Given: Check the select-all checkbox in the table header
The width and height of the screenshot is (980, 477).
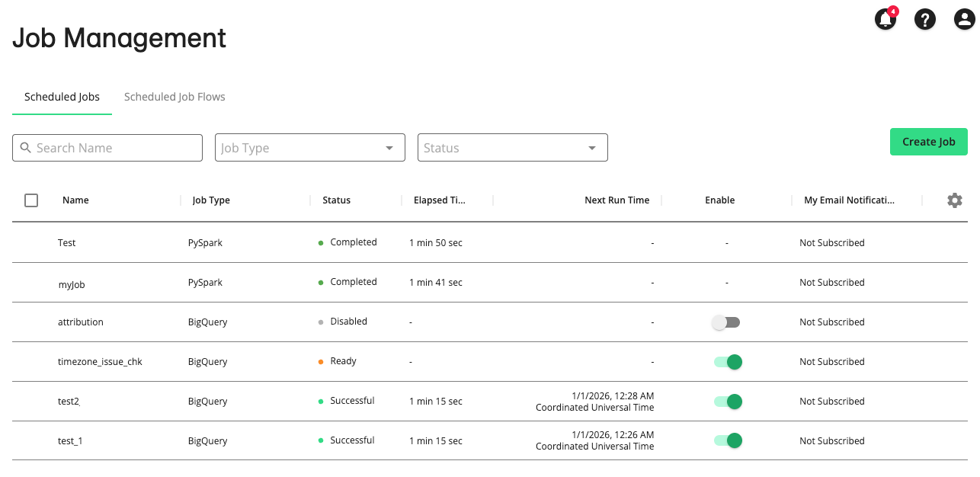Looking at the screenshot, I should click(x=31, y=200).
